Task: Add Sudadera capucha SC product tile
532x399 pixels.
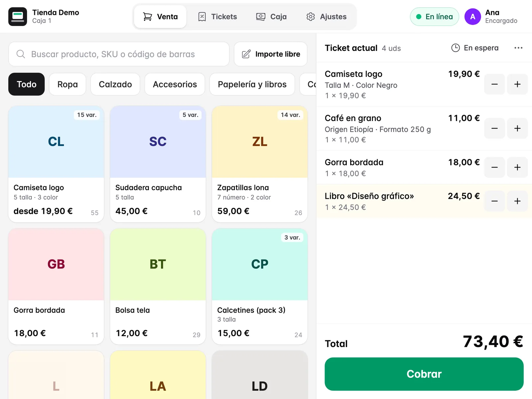Action: pyautogui.click(x=158, y=164)
